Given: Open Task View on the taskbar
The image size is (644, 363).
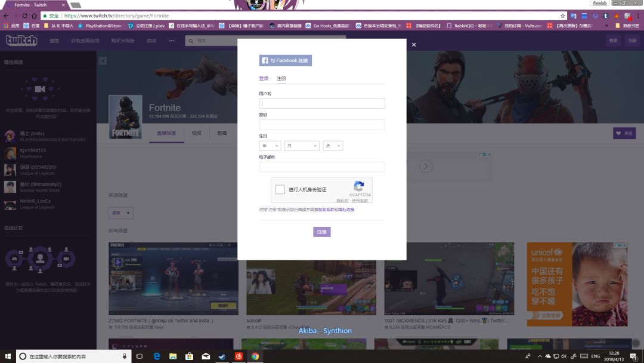Looking at the screenshot, I should point(140,356).
